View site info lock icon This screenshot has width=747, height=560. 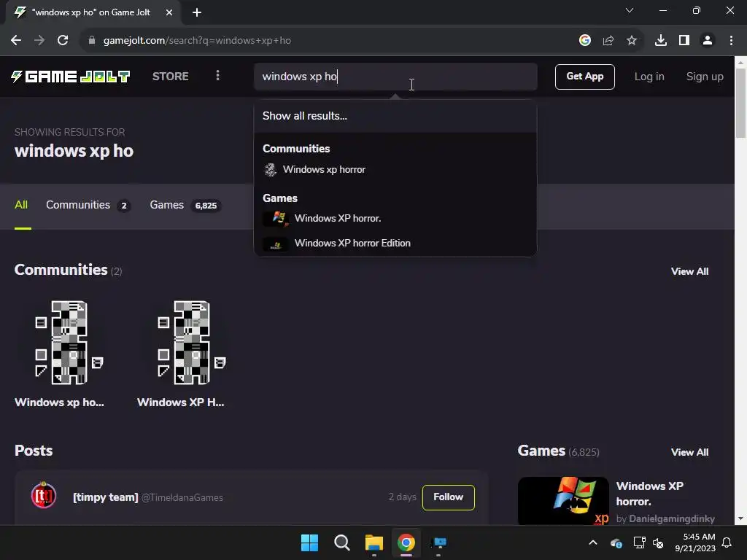tap(92, 41)
